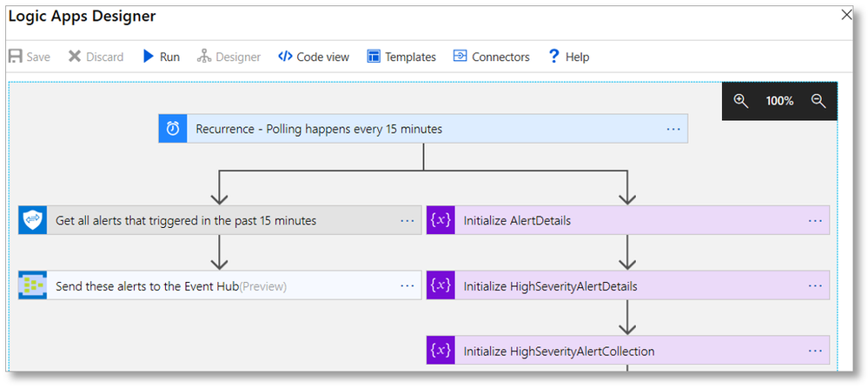Click the Recurrence clock trigger icon
Screen dimensions: 868x388
pos(173,129)
